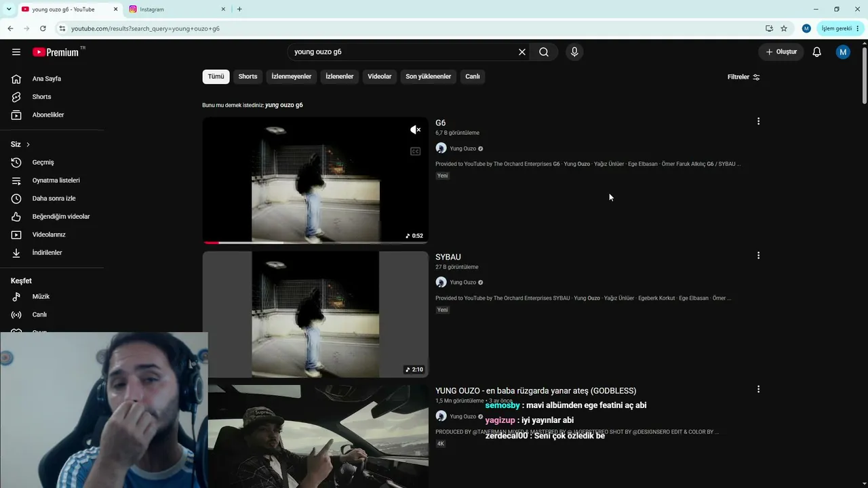Select the İzlenmeyenler filter chip
Viewport: 868px width, 488px height.
[x=292, y=77]
